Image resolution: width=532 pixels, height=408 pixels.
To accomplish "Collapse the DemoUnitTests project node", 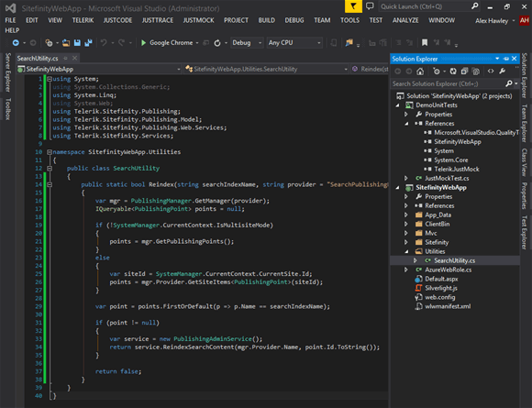I will 398,105.
